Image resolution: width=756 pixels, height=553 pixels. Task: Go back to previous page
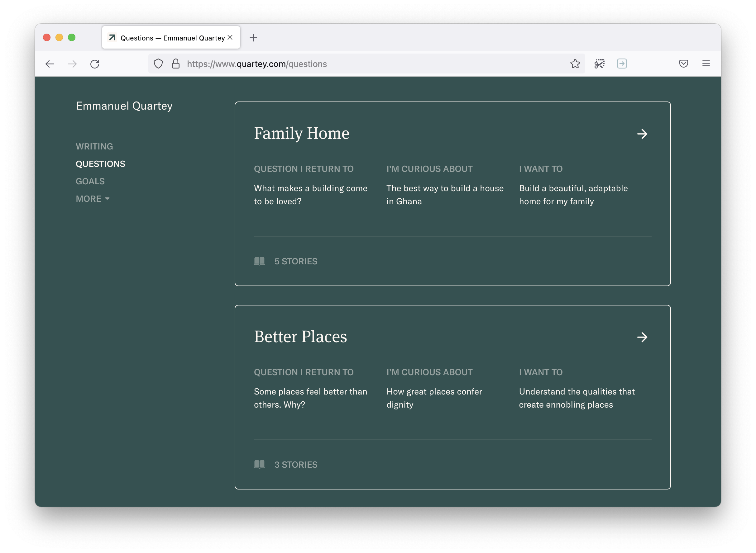coord(50,64)
